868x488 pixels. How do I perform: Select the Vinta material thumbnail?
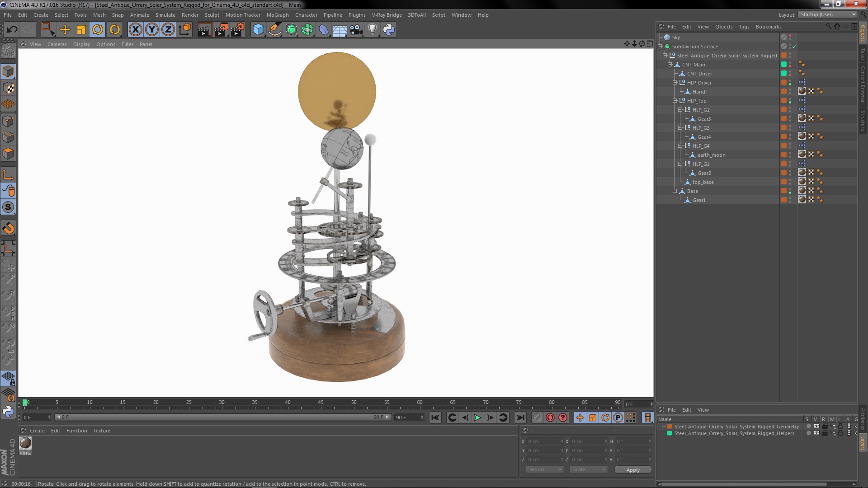click(25, 443)
